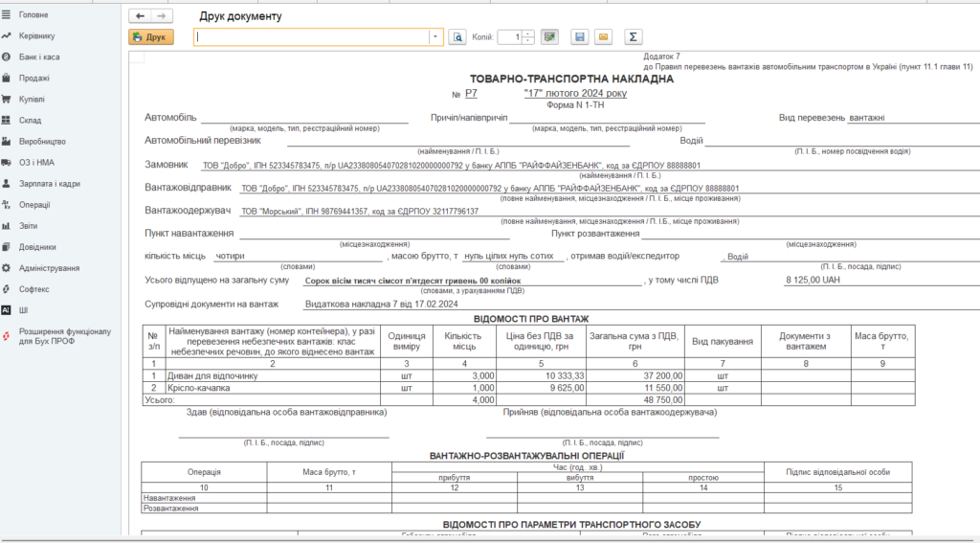Click the Замовник ТОВ "Добро" line
Image resolution: width=980 pixels, height=543 pixels.
452,166
